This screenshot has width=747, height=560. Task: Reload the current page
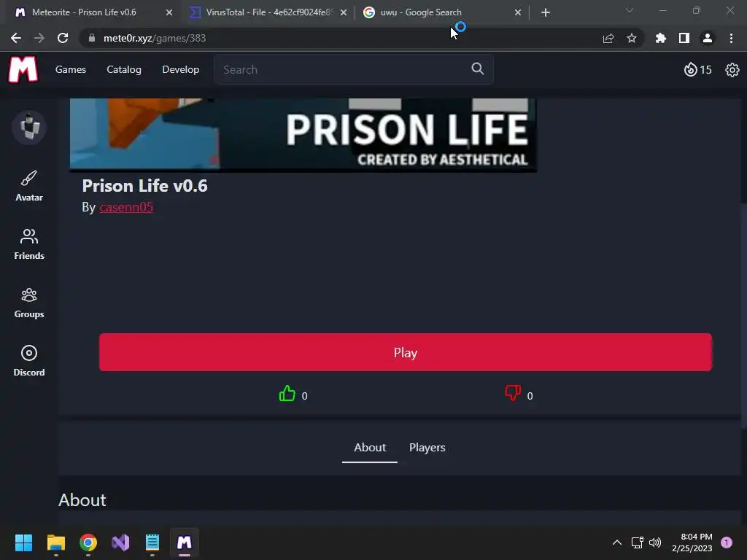click(63, 38)
